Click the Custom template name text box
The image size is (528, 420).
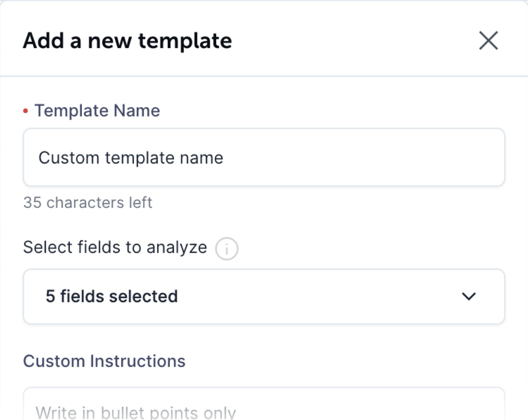pos(264,157)
